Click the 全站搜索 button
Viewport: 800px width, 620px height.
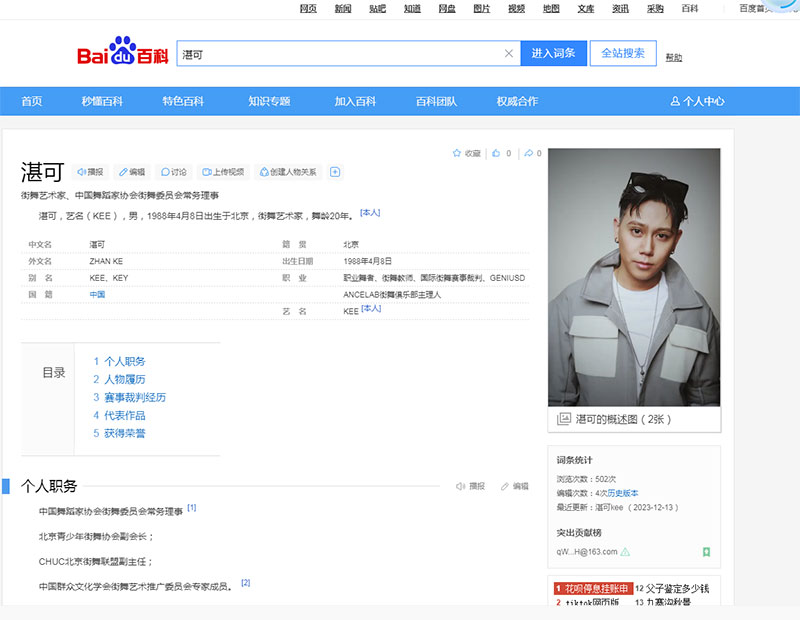coord(622,54)
